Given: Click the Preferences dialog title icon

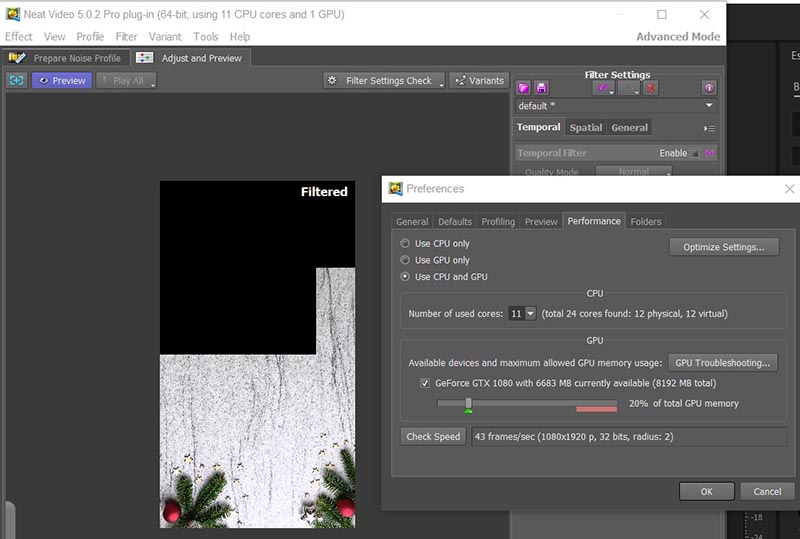Looking at the screenshot, I should click(x=395, y=188).
